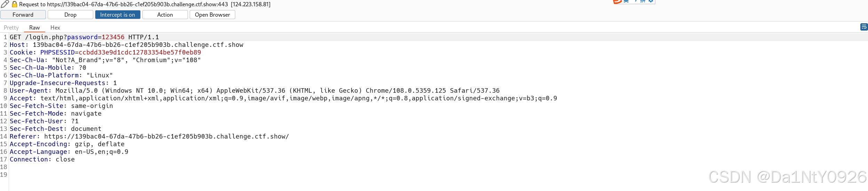Click the yellow padlock HTTPS icon
868x191 pixels.
(x=15, y=4)
